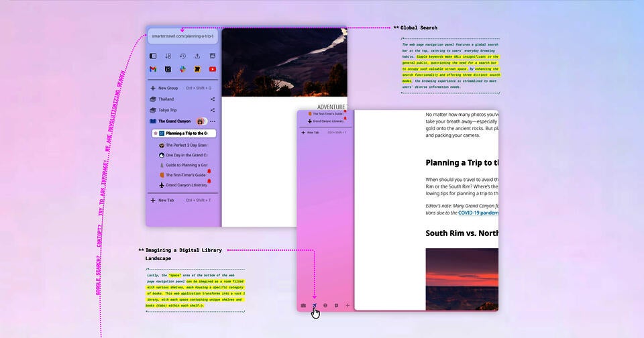Screen dimensions: 644x338
Task: Open the Gmail shortcut
Action: click(153, 69)
